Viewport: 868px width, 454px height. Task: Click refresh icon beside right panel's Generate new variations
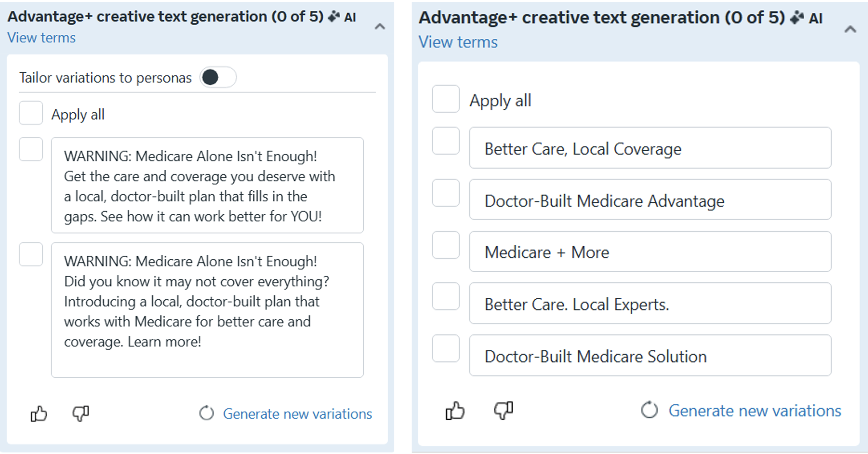(649, 410)
